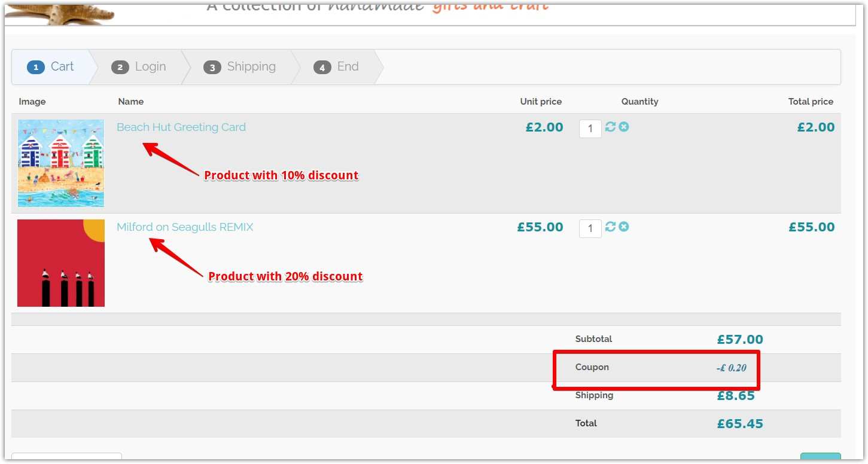Click the starfish logo image
The height and width of the screenshot is (464, 868).
(x=60, y=13)
